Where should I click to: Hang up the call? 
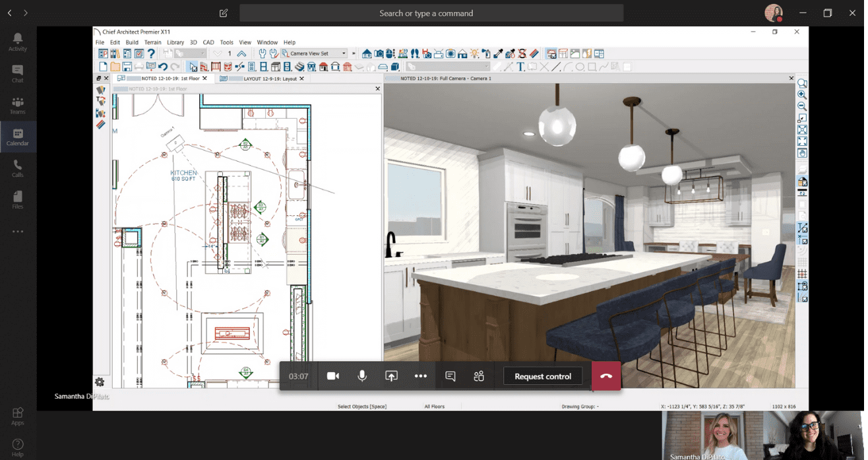click(606, 376)
